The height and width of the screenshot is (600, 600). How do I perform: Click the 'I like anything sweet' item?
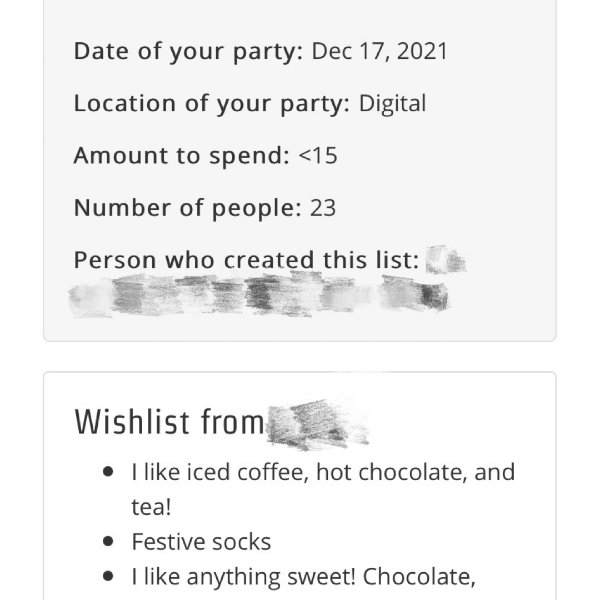click(x=303, y=577)
